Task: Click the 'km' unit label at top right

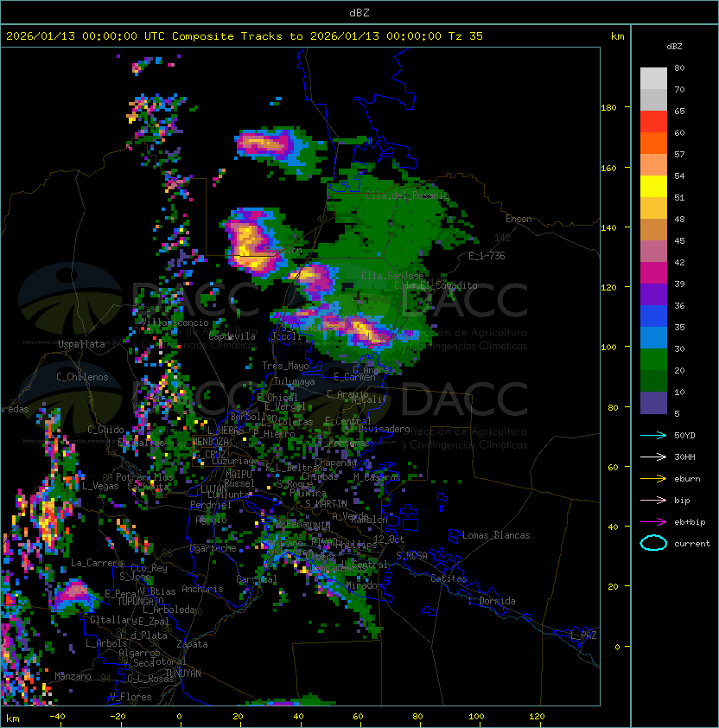Action: 618,36
